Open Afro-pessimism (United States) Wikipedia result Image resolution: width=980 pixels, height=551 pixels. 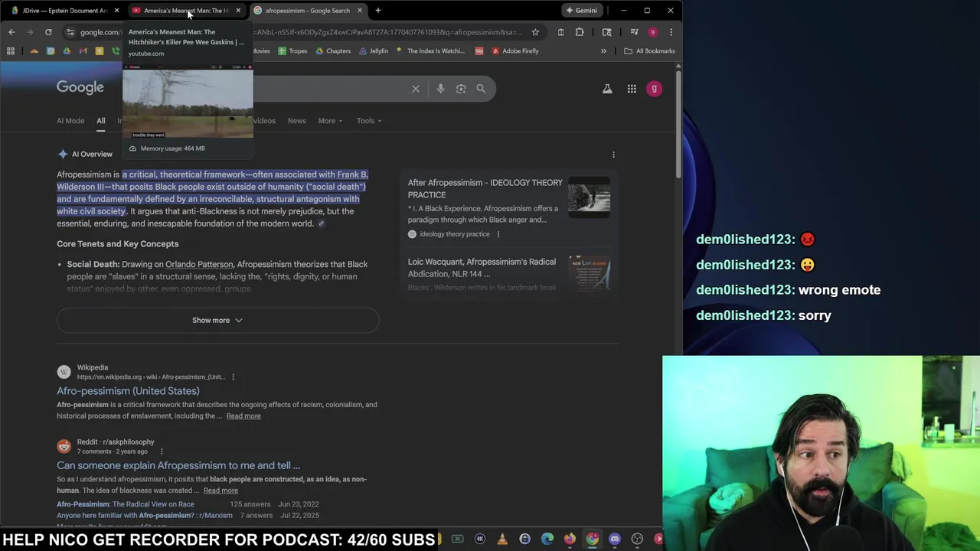128,390
